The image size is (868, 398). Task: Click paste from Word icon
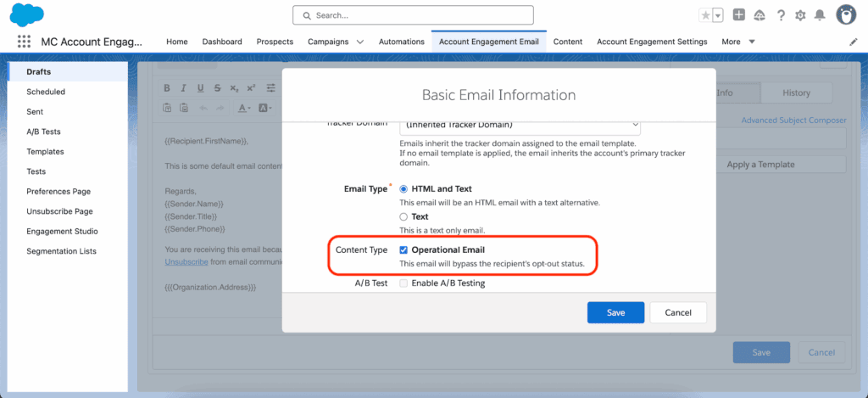[x=184, y=108]
